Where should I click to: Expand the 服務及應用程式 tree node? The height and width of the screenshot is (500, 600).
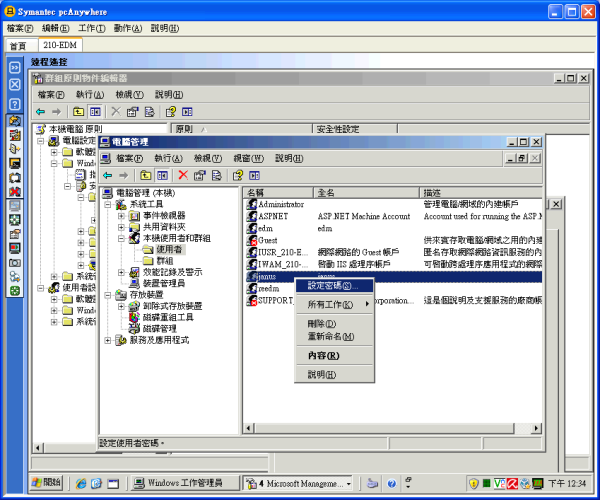point(108,340)
